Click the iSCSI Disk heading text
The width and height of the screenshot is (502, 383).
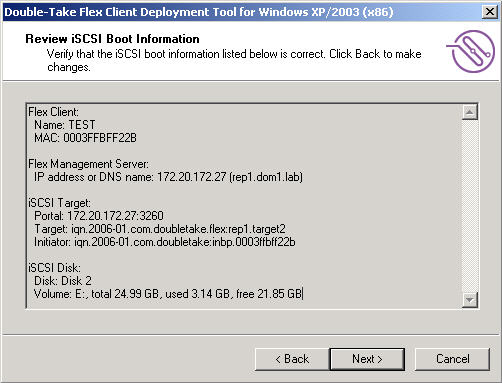pos(54,268)
